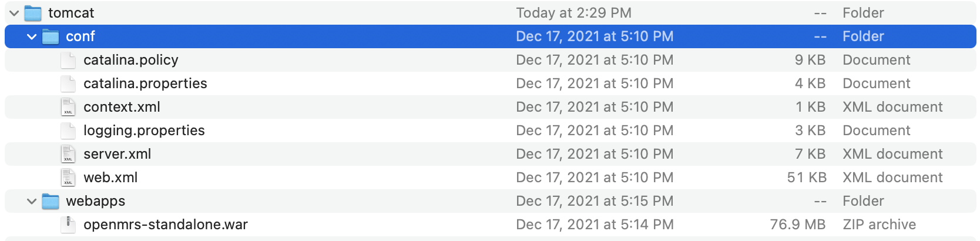
Task: Select the openmrs-standalone.war file name
Action: [166, 225]
